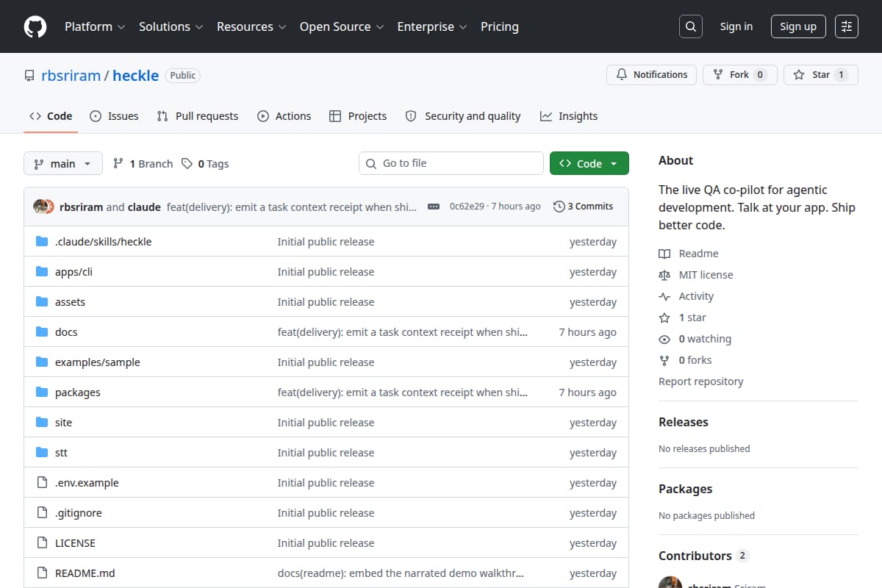Expand the Solutions menu
Screen dimensions: 882x588
171,26
